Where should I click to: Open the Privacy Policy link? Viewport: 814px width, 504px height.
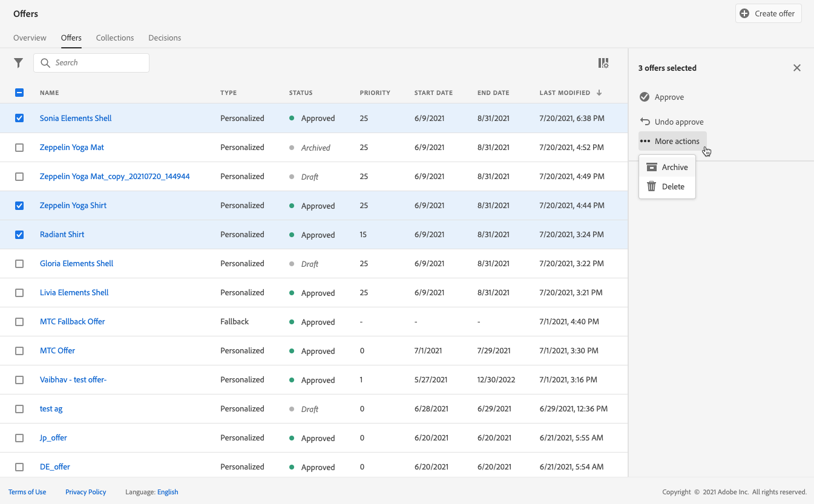(85, 492)
